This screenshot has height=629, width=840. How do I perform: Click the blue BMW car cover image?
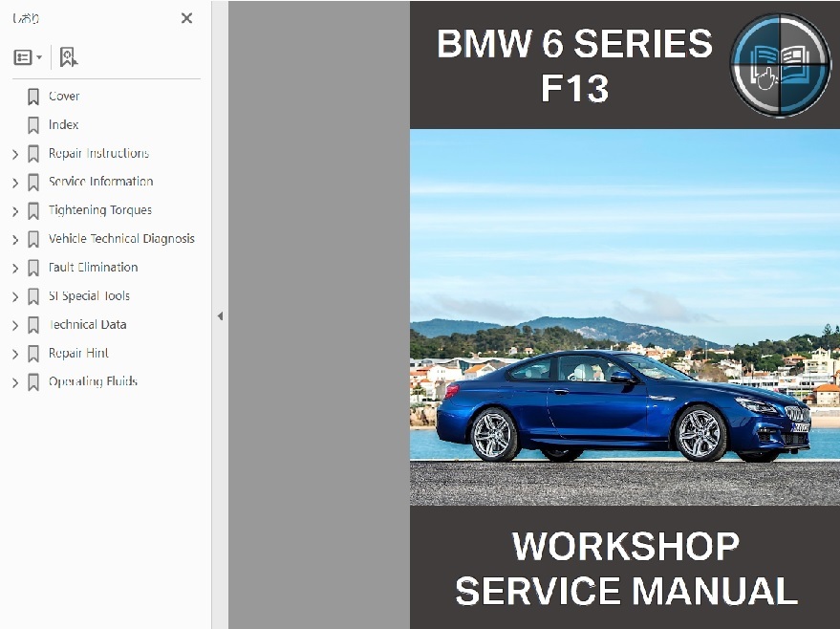click(x=625, y=317)
